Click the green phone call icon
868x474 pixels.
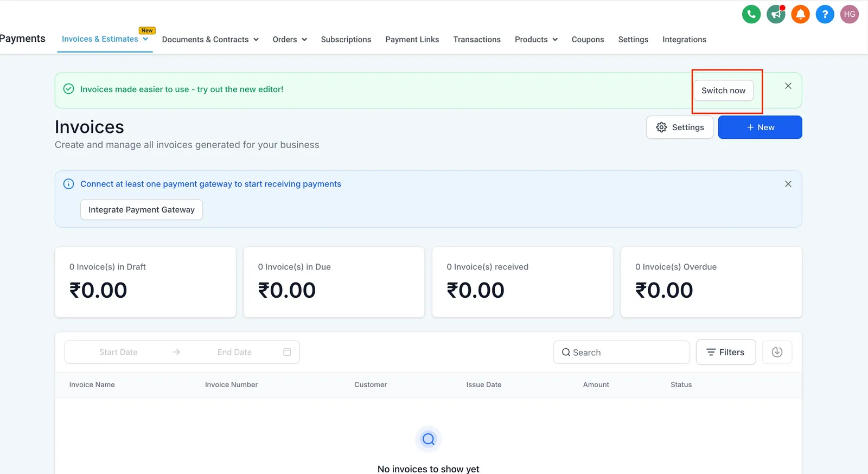point(751,14)
